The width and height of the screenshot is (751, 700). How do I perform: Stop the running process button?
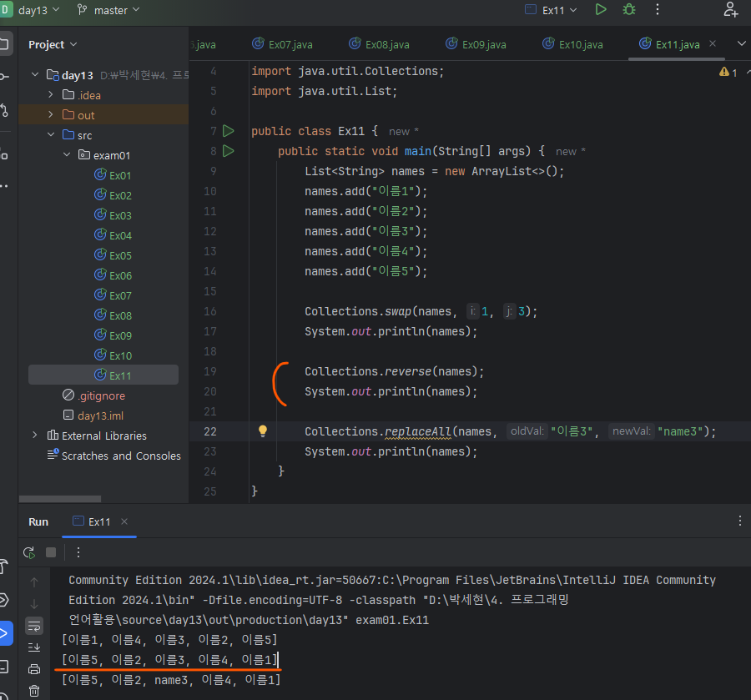[x=51, y=552]
